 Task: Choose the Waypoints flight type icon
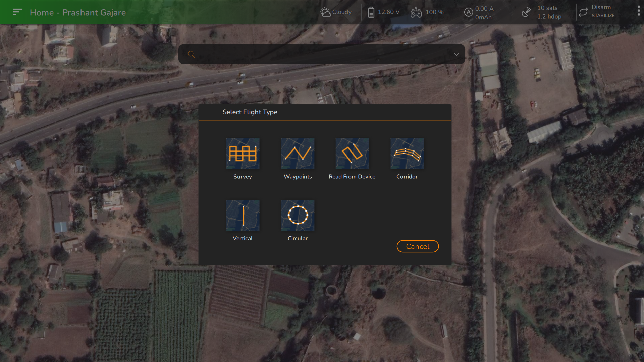[x=298, y=153]
